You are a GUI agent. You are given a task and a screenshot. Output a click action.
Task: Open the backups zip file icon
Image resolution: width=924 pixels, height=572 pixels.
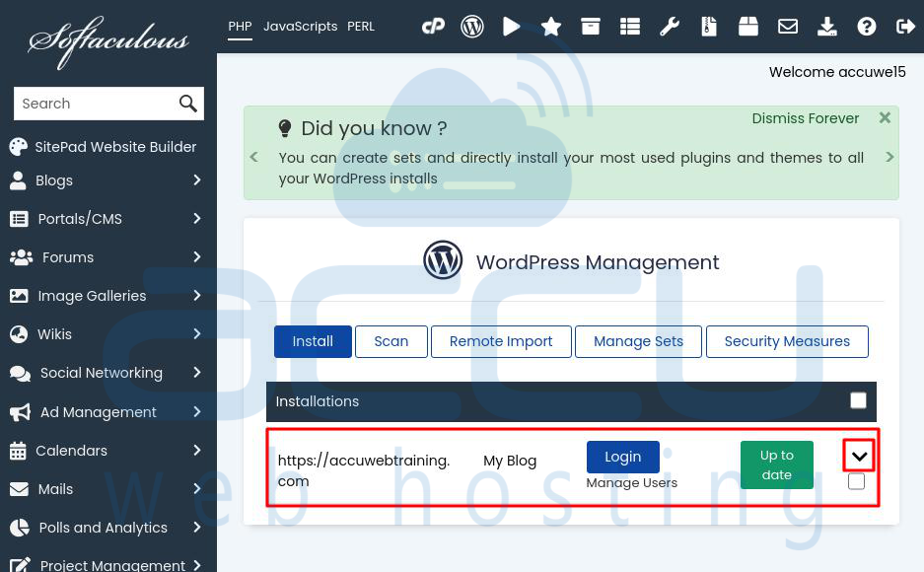[709, 27]
